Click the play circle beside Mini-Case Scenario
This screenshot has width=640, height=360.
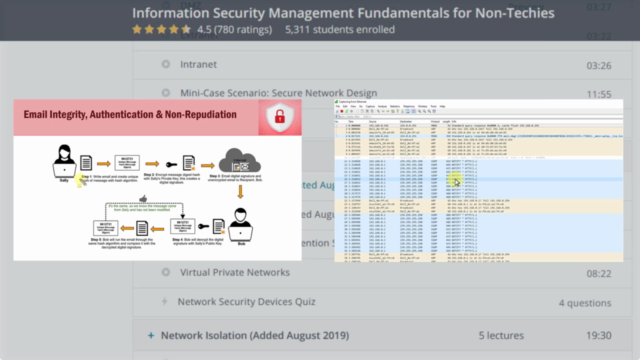tap(166, 93)
